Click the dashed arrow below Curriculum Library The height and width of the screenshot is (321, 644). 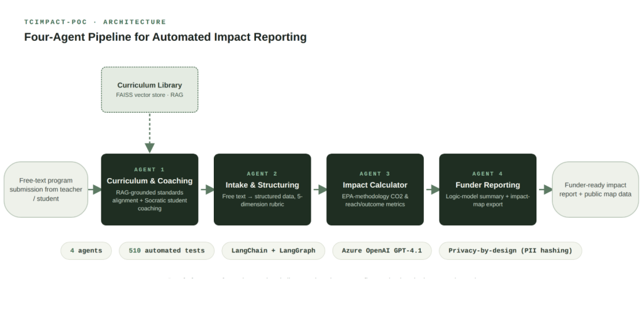[x=150, y=133]
